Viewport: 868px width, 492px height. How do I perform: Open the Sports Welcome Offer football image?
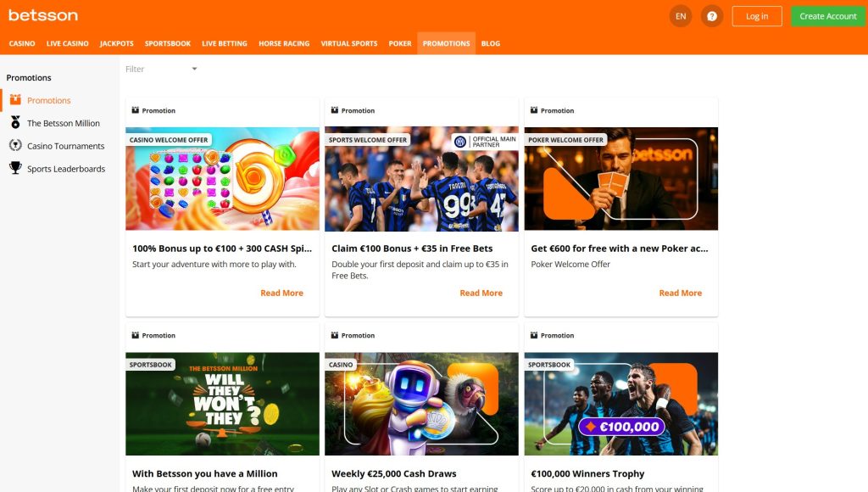421,179
